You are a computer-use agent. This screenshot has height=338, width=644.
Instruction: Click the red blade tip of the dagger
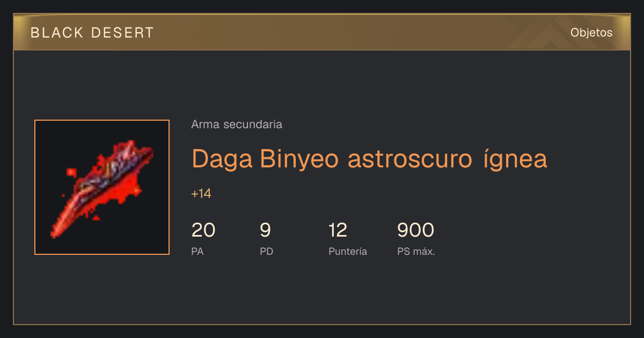(x=58, y=229)
